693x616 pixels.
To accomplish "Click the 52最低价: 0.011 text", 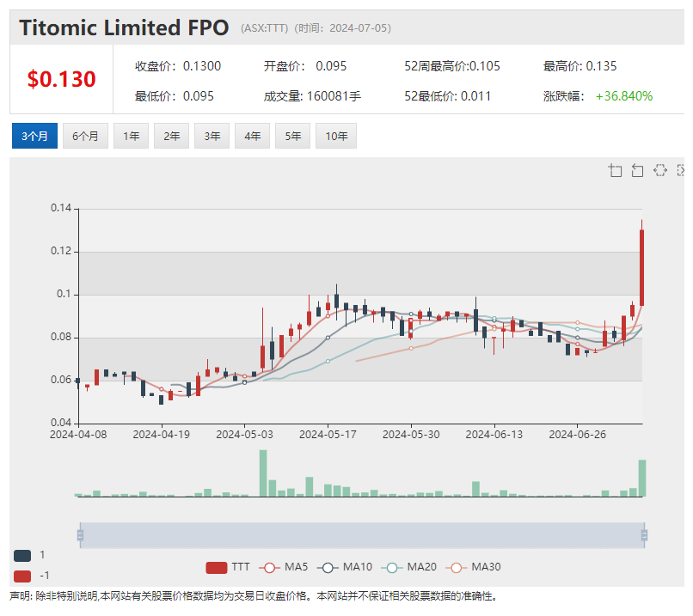I will 447,96.
